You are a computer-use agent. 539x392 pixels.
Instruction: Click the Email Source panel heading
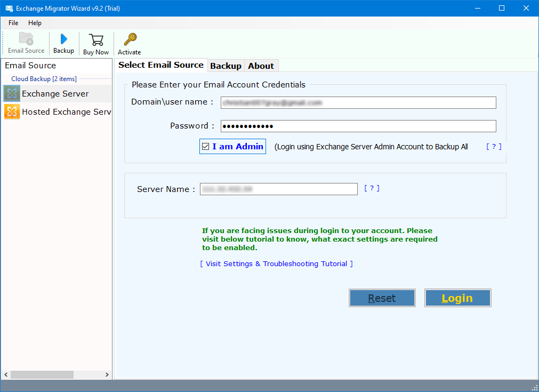pyautogui.click(x=30, y=65)
